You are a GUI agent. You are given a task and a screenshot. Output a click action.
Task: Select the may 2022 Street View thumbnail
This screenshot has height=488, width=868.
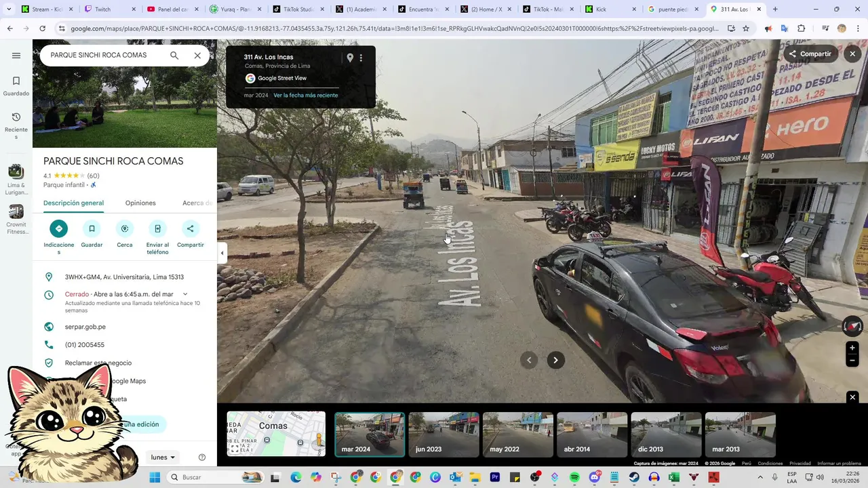[x=518, y=434]
